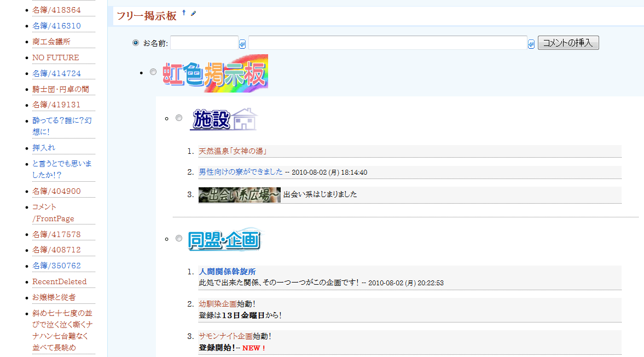Click into the お名前 name input field
The width and height of the screenshot is (644, 357).
(x=204, y=43)
